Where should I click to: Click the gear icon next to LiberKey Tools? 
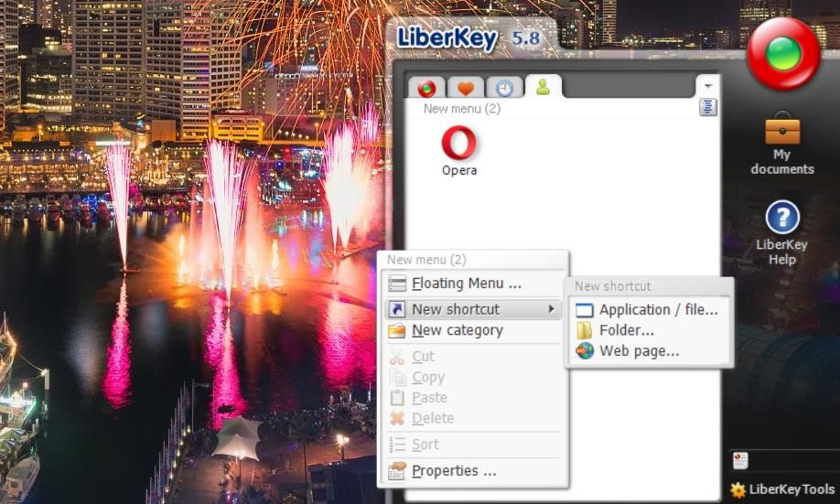738,489
